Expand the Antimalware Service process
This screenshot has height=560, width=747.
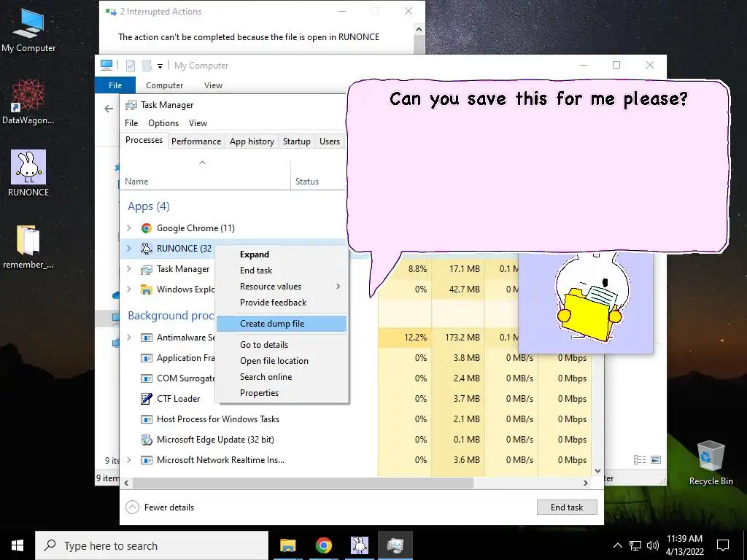[x=128, y=338]
